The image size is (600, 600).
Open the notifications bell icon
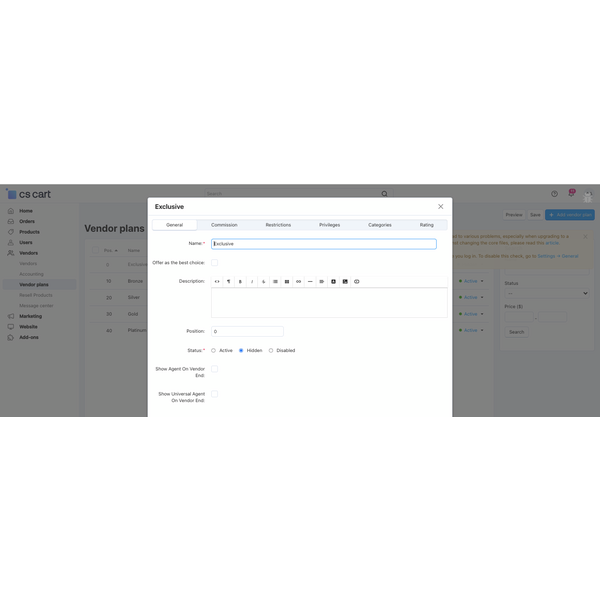pos(571,194)
